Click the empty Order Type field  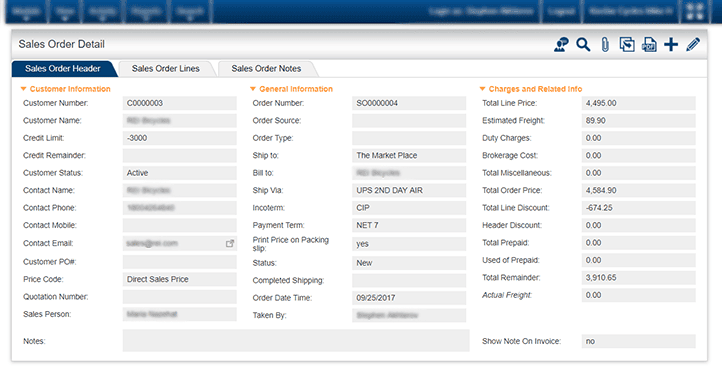(409, 138)
